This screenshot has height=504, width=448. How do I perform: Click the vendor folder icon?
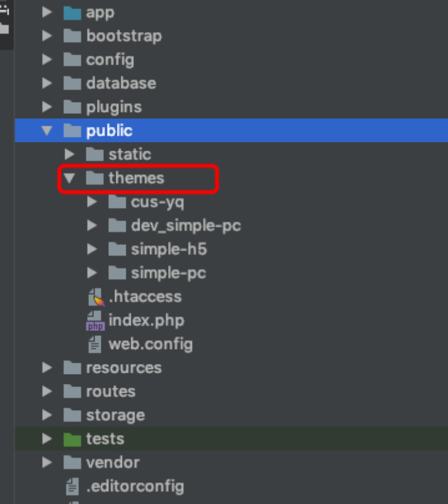click(x=72, y=462)
